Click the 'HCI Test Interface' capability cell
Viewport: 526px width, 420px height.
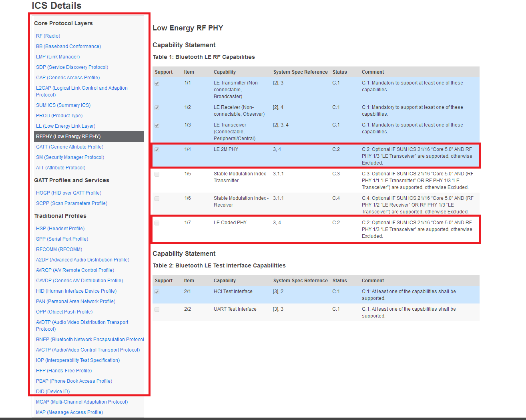233,291
